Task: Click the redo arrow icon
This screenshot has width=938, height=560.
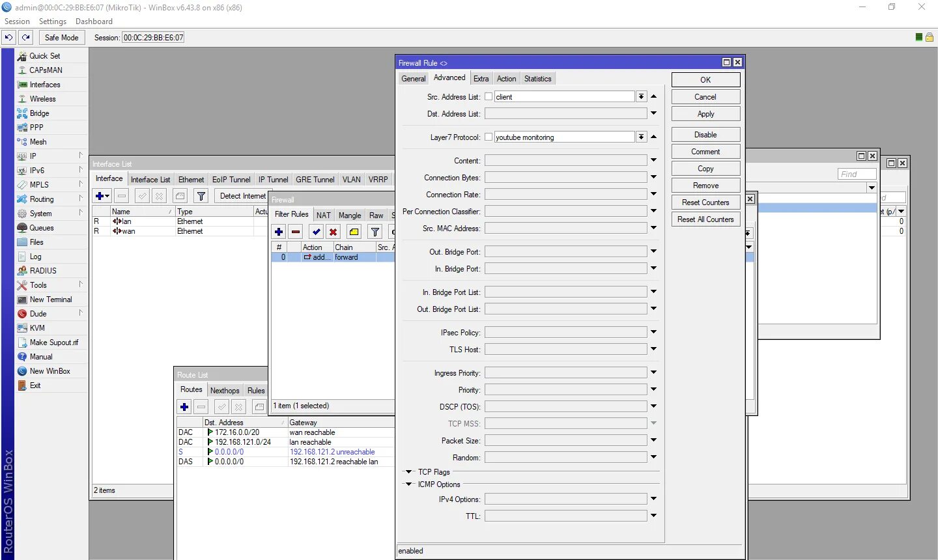Action: 26,37
